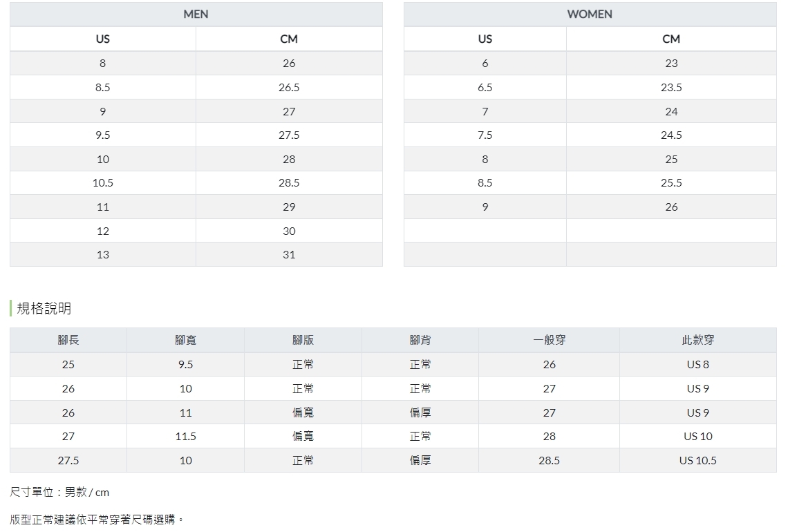Click the 31 CM cell in men's table
Viewport: 788px width, 532px height.
[x=289, y=255]
